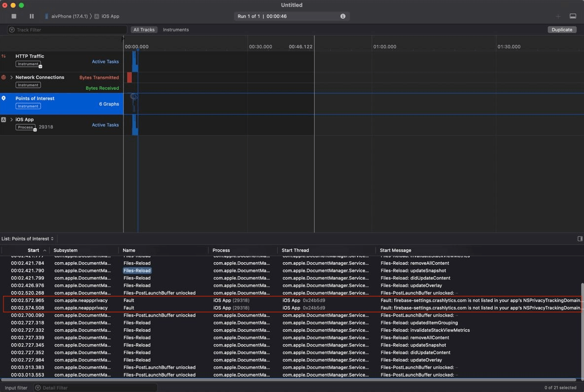Click the red Bytes Transmitted bar
Viewport: 584px width, 392px height.
click(x=129, y=78)
